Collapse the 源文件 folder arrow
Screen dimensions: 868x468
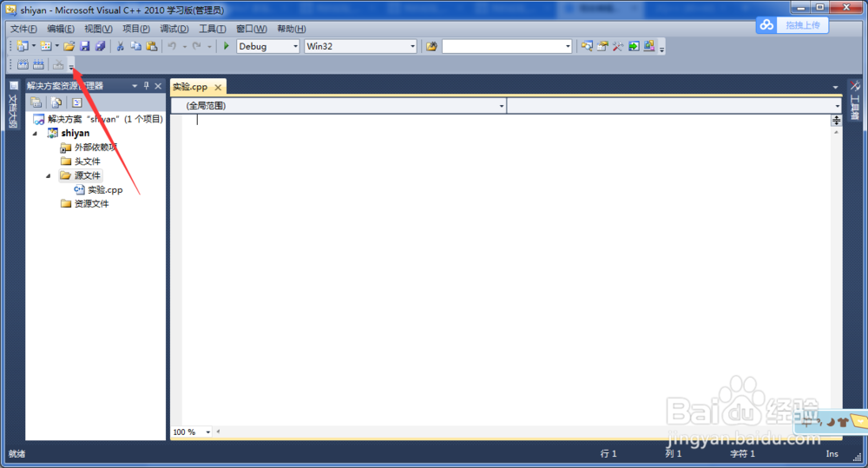(49, 175)
